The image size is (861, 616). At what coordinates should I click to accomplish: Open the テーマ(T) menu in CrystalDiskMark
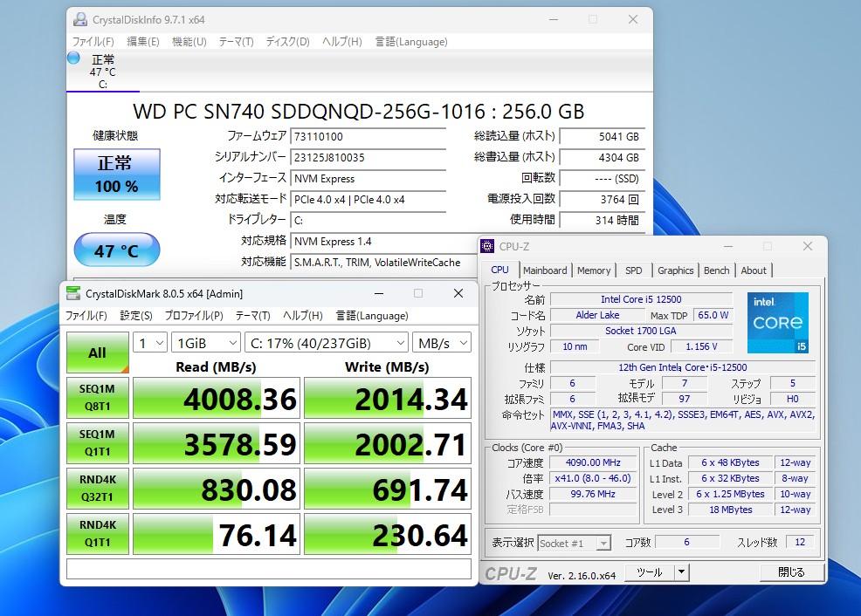click(252, 315)
